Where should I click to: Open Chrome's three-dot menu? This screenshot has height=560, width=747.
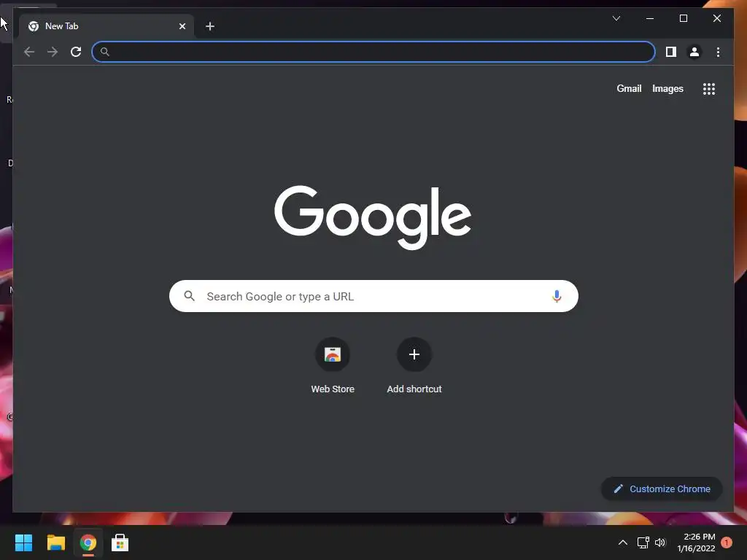[718, 52]
